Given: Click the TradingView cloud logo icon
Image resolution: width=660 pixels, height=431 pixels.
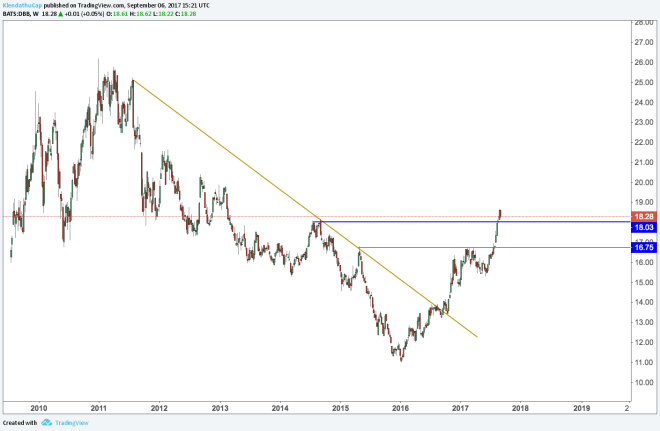Looking at the screenshot, I should [48, 423].
